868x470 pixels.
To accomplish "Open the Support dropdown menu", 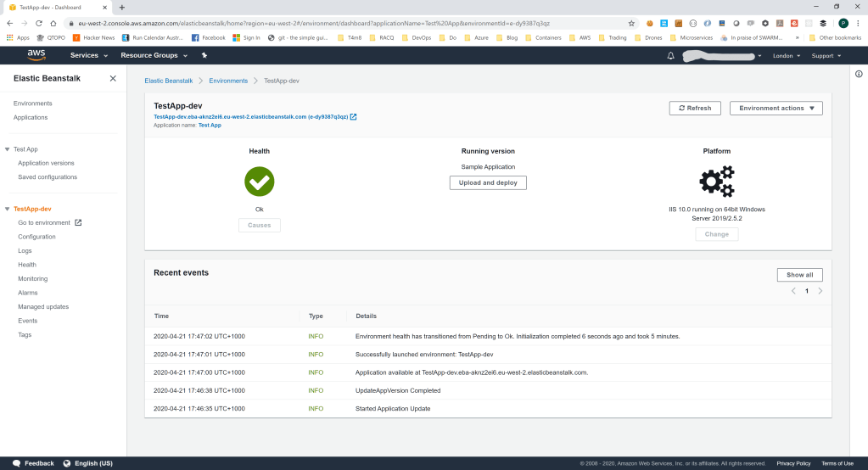I will click(x=826, y=56).
